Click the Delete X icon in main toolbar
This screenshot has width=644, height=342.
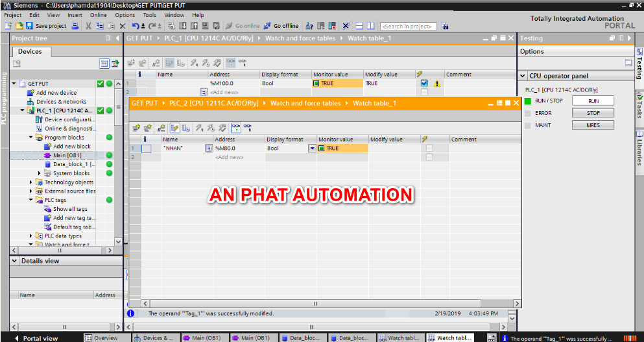(123, 26)
